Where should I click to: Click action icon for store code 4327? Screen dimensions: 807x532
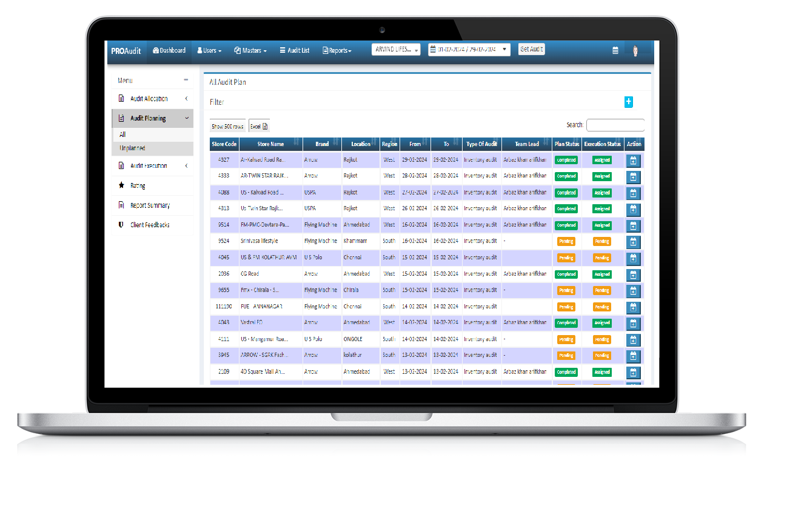633,161
